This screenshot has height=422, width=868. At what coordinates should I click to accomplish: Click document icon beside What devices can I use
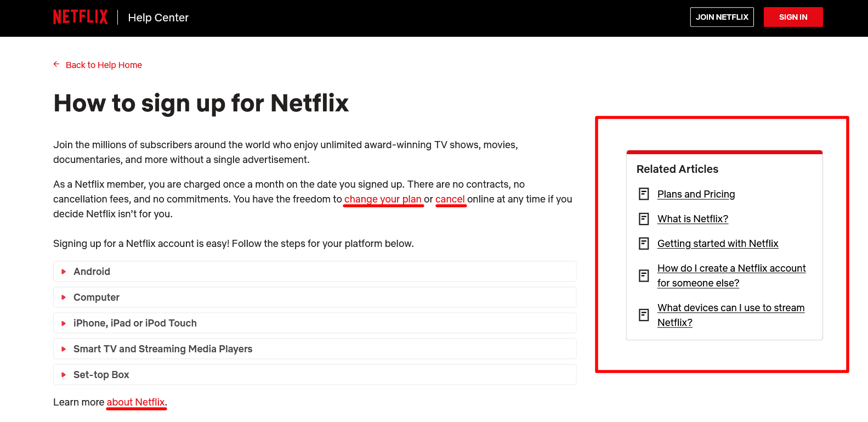pyautogui.click(x=644, y=315)
